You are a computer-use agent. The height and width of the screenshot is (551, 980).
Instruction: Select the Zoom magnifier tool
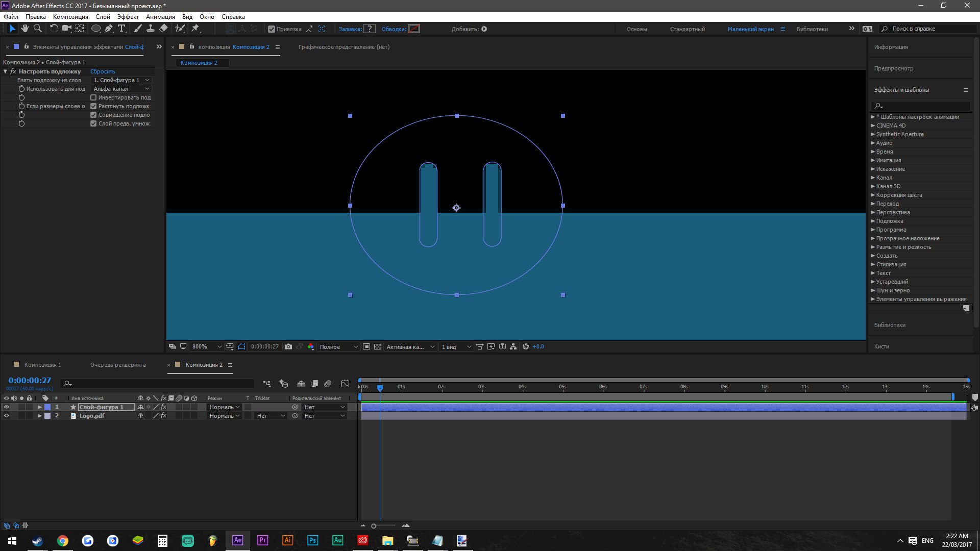pos(38,29)
